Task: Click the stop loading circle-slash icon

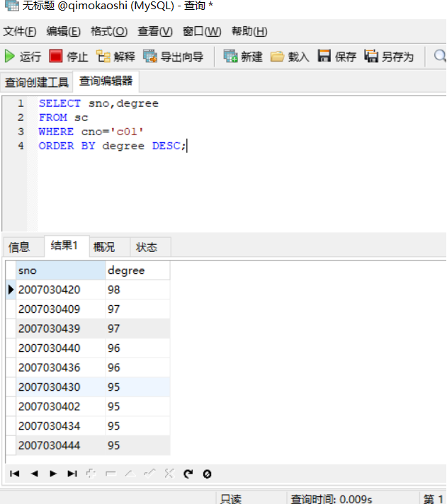Action: pos(208,474)
